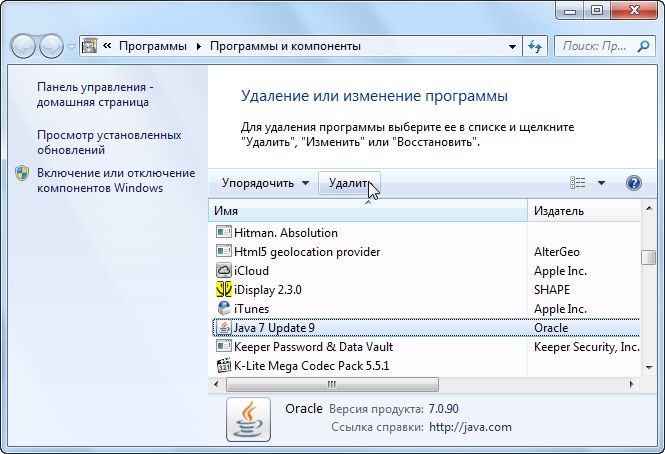Sort by the Издатель column header

[584, 211]
